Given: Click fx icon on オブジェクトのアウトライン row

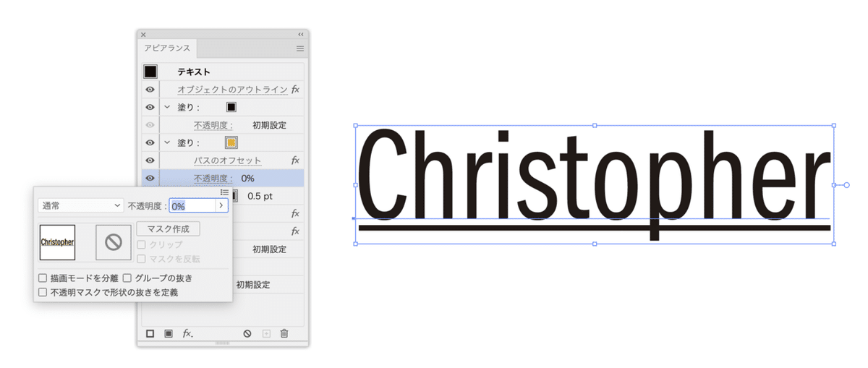Looking at the screenshot, I should (295, 90).
